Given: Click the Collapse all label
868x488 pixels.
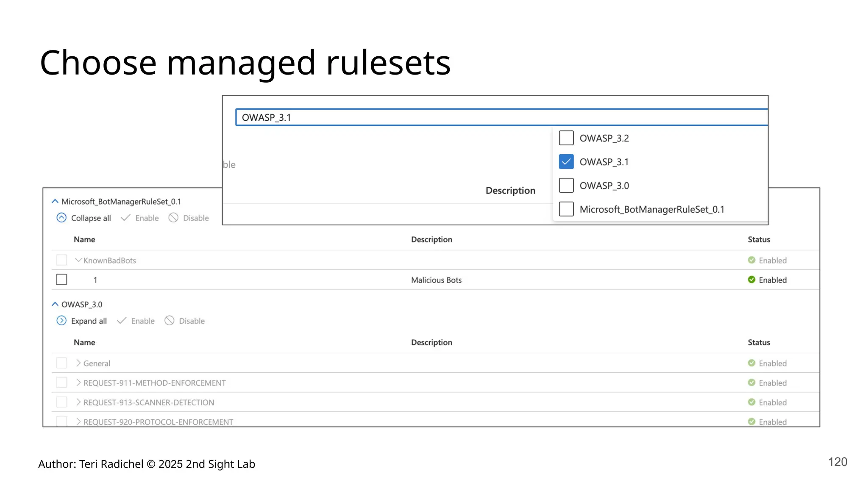Looking at the screenshot, I should (91, 218).
